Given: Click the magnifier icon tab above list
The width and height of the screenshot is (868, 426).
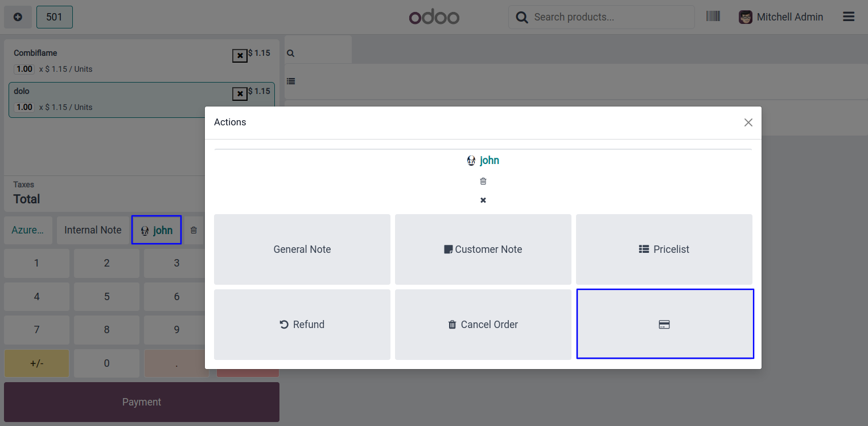Looking at the screenshot, I should pyautogui.click(x=291, y=54).
